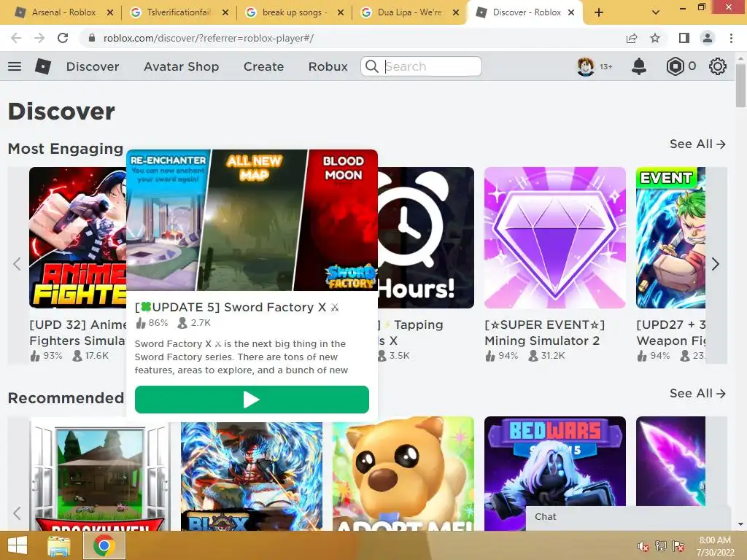Click the search magnifier icon
Screen dimensions: 747x560
[371, 66]
